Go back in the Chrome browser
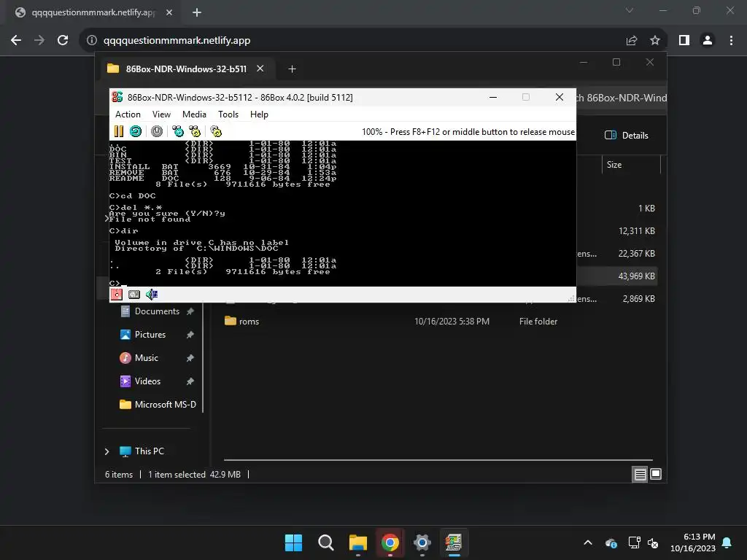The width and height of the screenshot is (747, 560). [x=16, y=41]
